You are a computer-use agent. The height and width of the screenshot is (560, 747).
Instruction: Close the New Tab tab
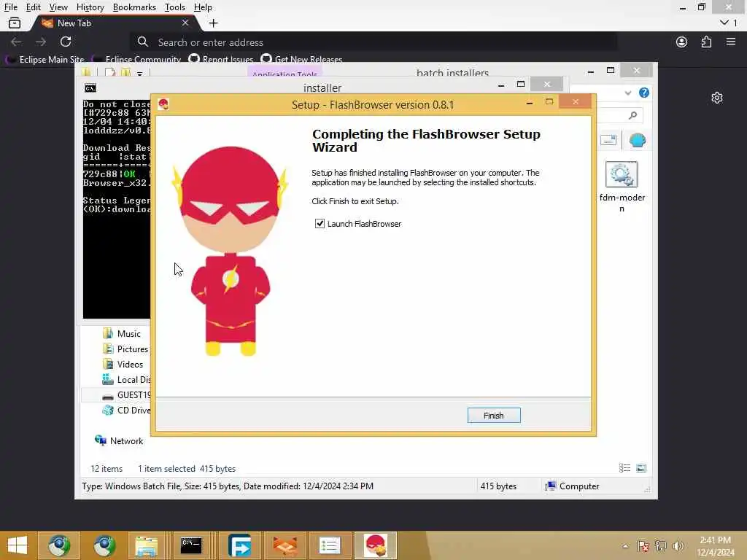(x=185, y=23)
